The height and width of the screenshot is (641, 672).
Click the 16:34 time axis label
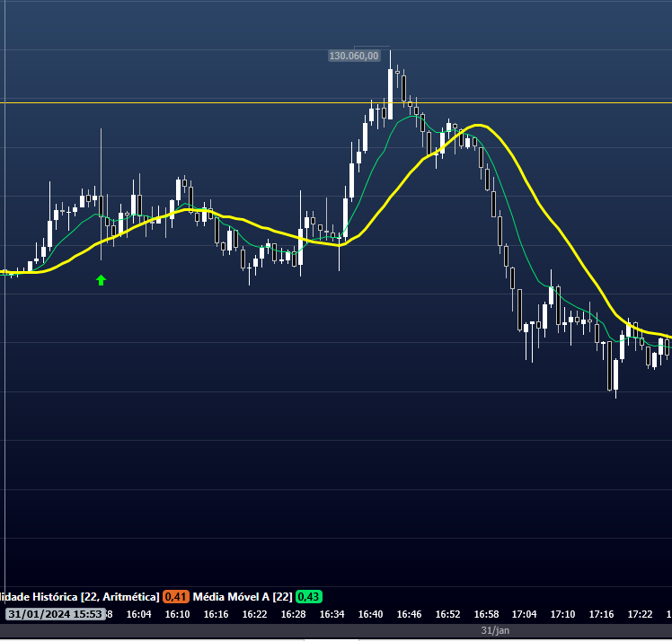[x=332, y=614]
